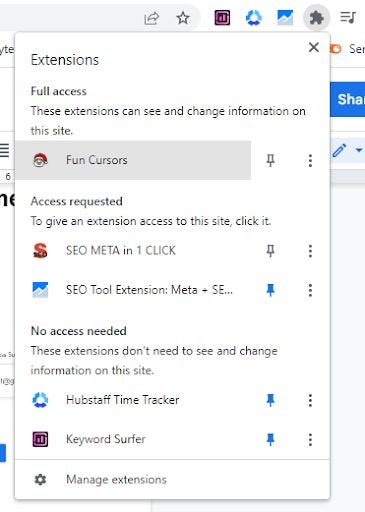Unpin the SEO Tool Extension
Screen dimensions: 365x512
point(270,290)
